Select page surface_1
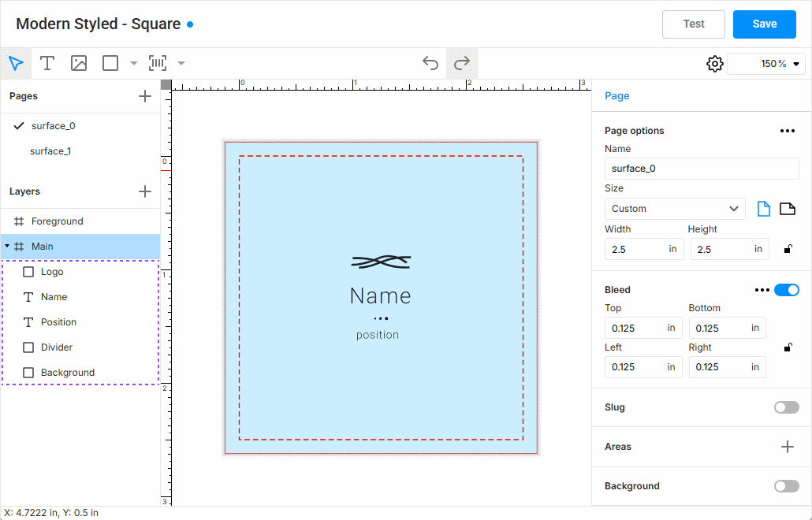Screen dimensions: 812x520 [x=80, y=151]
